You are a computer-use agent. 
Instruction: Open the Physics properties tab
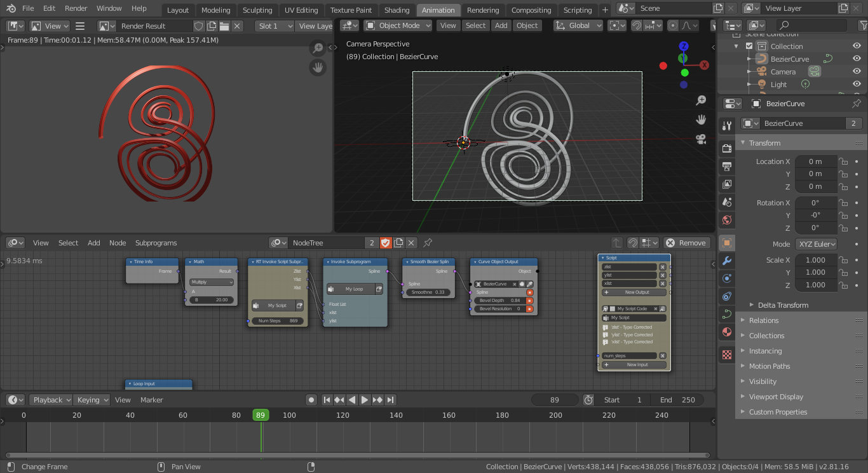pyautogui.click(x=727, y=296)
